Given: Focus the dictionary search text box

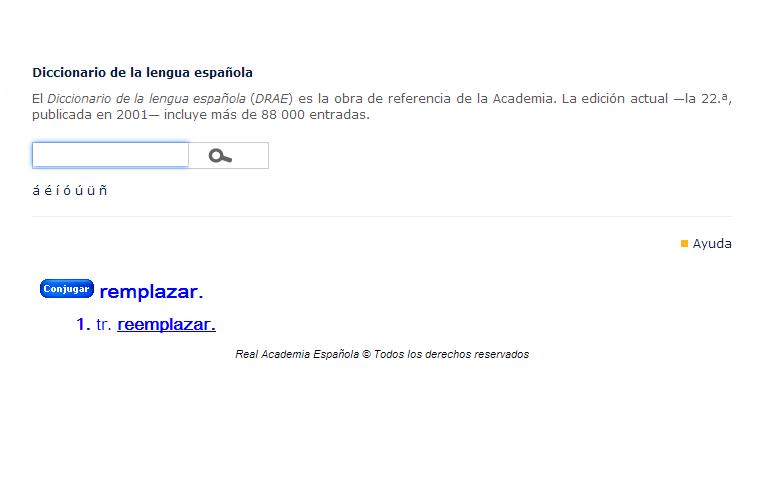Looking at the screenshot, I should 110,155.
